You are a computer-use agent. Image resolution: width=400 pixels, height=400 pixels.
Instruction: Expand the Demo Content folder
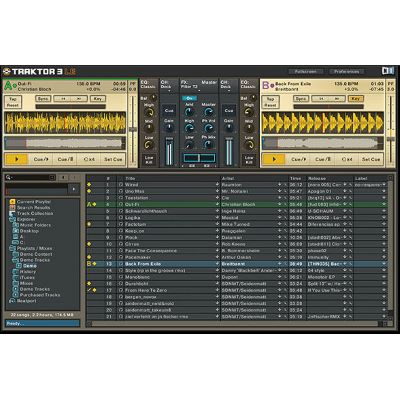point(15,254)
